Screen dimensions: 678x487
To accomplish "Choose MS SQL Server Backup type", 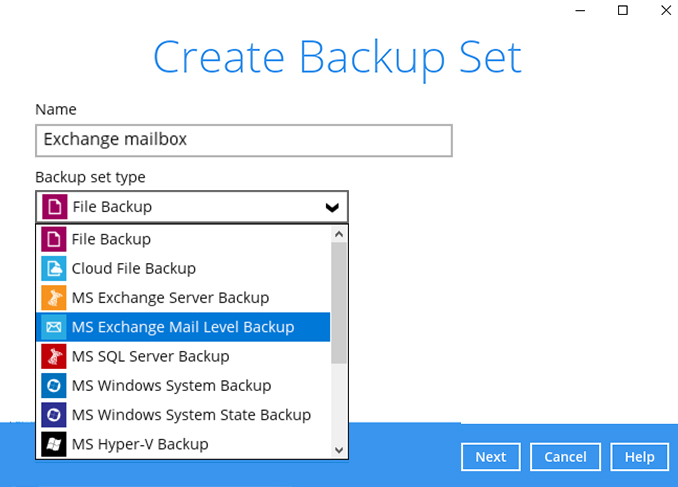I will tap(183, 356).
